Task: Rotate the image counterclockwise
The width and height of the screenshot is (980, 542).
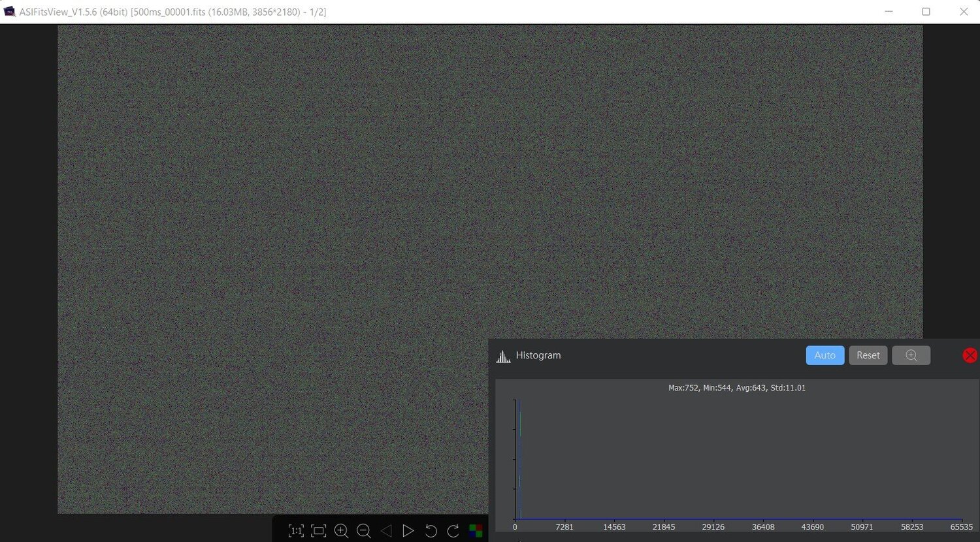Action: [x=431, y=531]
